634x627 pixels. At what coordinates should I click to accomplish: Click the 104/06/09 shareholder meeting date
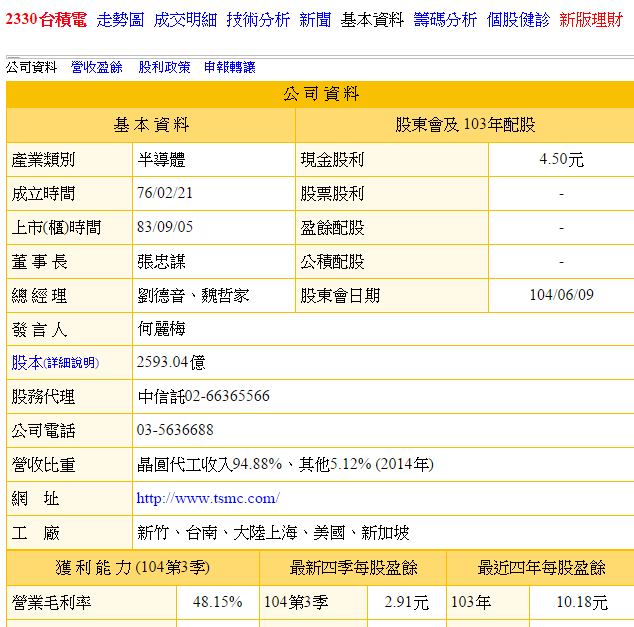[x=562, y=295]
